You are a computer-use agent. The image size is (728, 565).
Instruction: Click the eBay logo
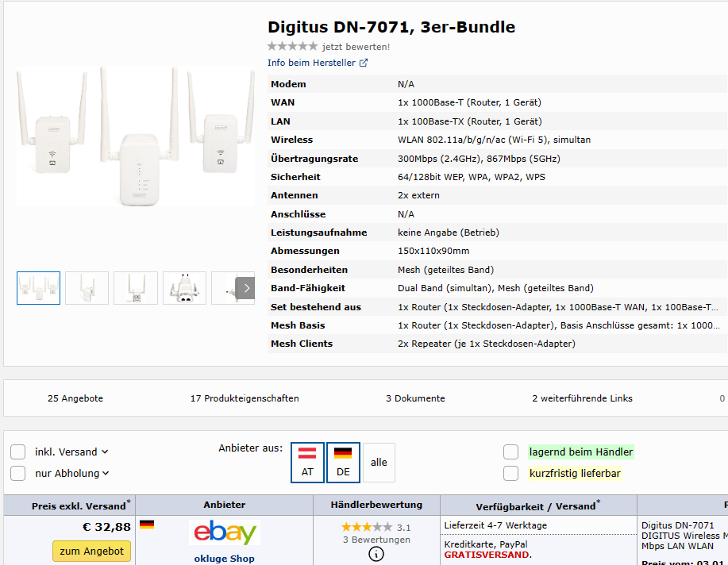coord(225,532)
